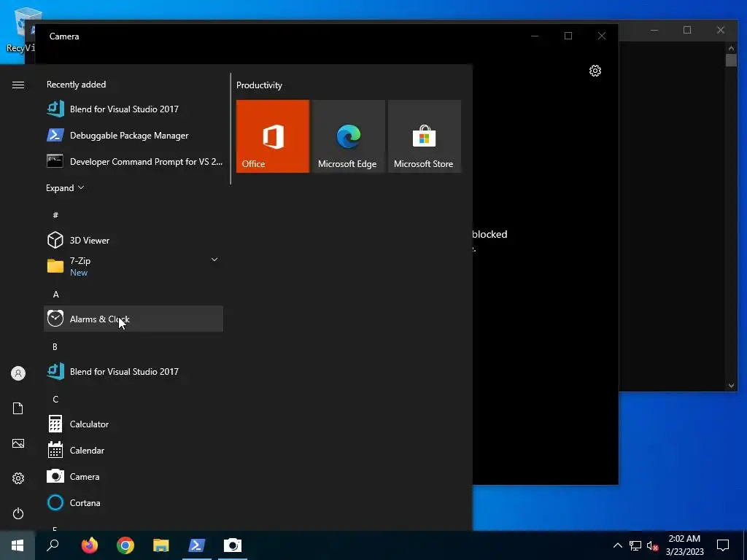Jump to letter C section header
Viewport: 747px width, 560px height.
click(x=55, y=399)
